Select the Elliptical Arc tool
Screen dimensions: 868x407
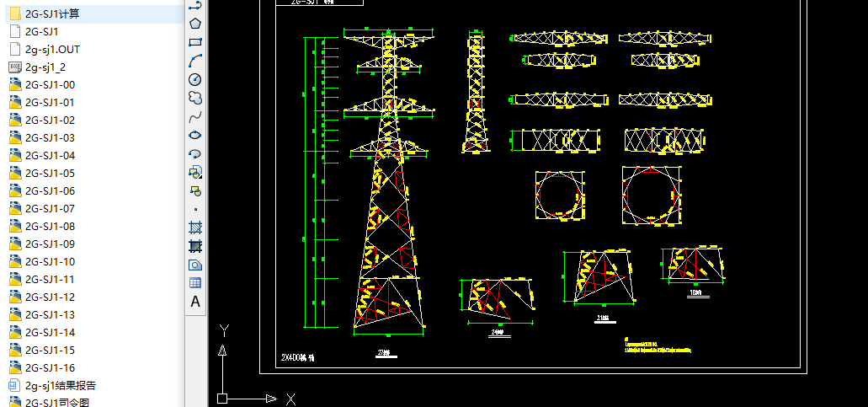coord(194,153)
